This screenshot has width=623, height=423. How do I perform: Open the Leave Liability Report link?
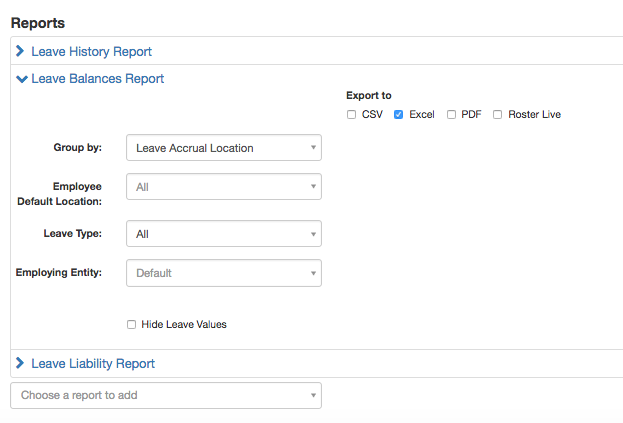point(93,363)
